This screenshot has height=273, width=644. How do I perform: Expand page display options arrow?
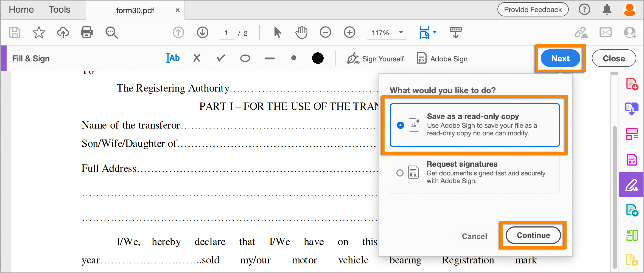[435, 32]
